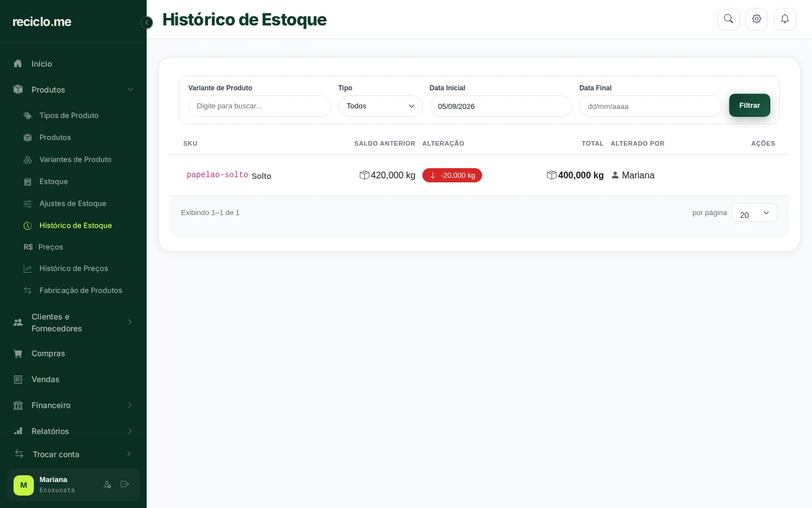The height and width of the screenshot is (508, 812).
Task: Click the Histórico de Preços chart icon
Action: pos(28,269)
